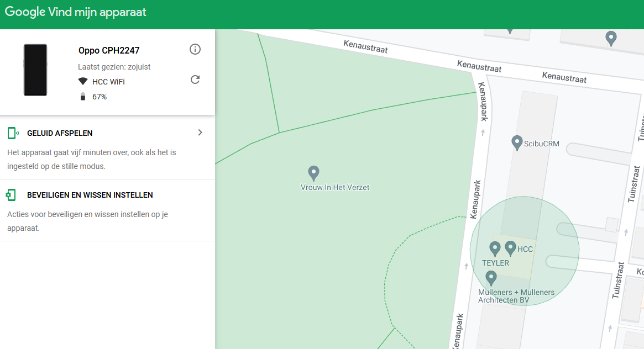Select the HCC map pin

(x=510, y=248)
